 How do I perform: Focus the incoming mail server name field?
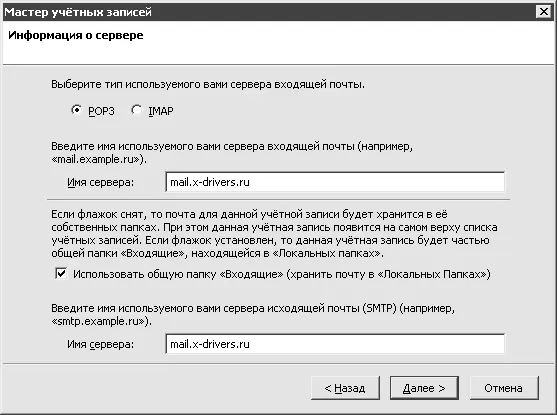point(335,182)
